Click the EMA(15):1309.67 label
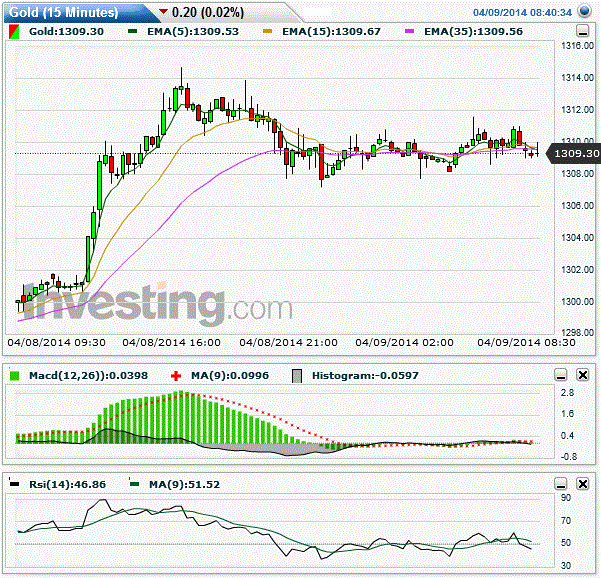 (331, 31)
